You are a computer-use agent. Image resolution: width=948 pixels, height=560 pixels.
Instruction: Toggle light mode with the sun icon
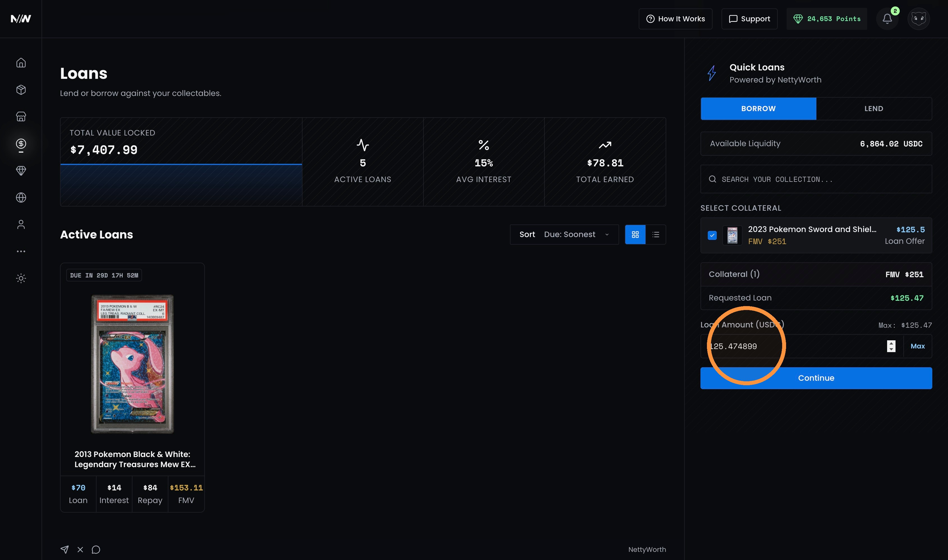[21, 279]
